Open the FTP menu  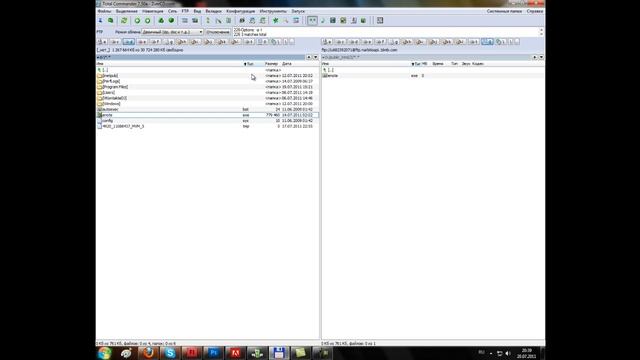click(185, 11)
